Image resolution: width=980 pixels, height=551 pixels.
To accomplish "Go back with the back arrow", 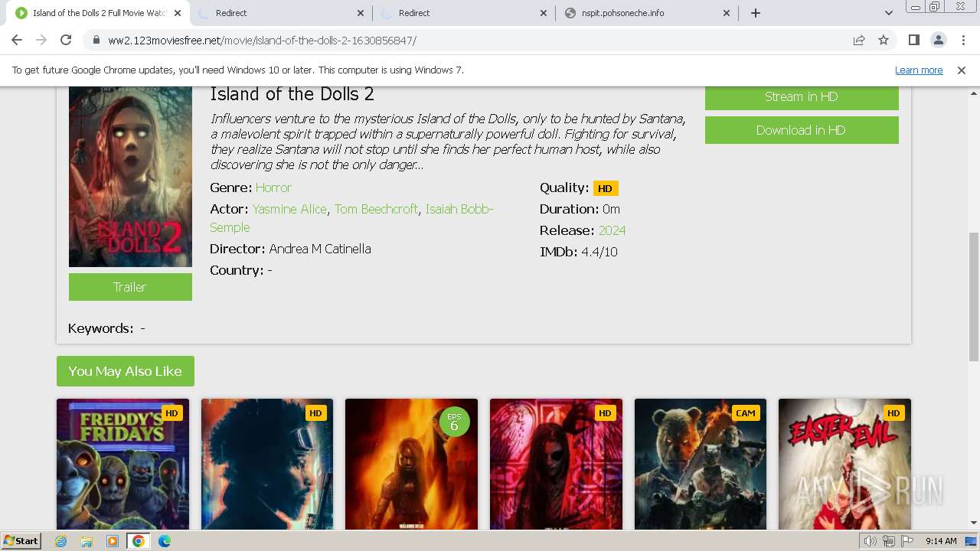I will coord(17,41).
